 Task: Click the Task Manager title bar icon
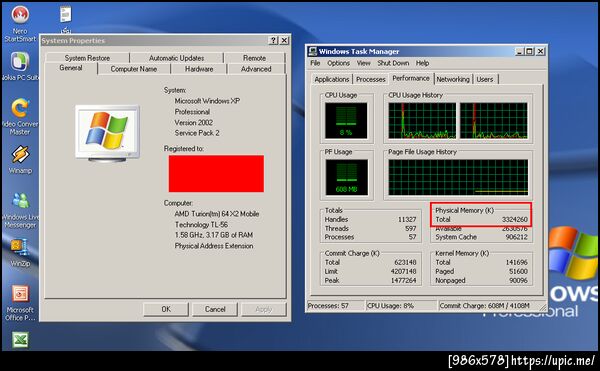[x=312, y=51]
